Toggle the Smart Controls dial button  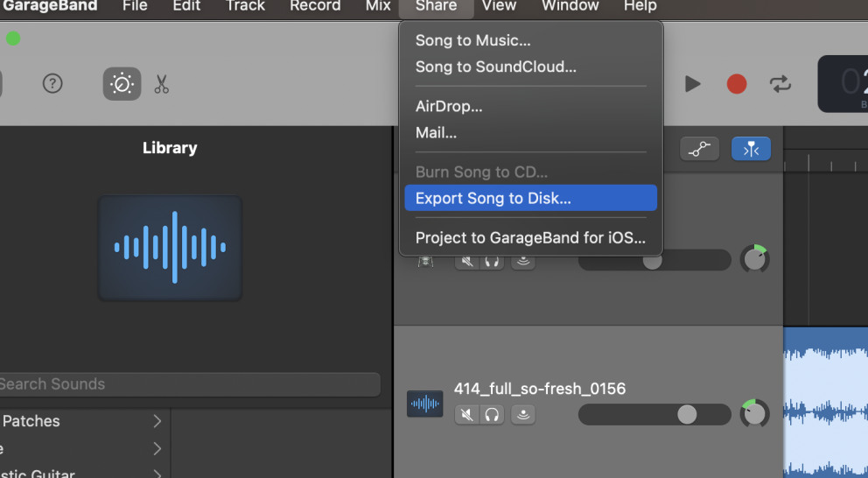click(x=122, y=84)
